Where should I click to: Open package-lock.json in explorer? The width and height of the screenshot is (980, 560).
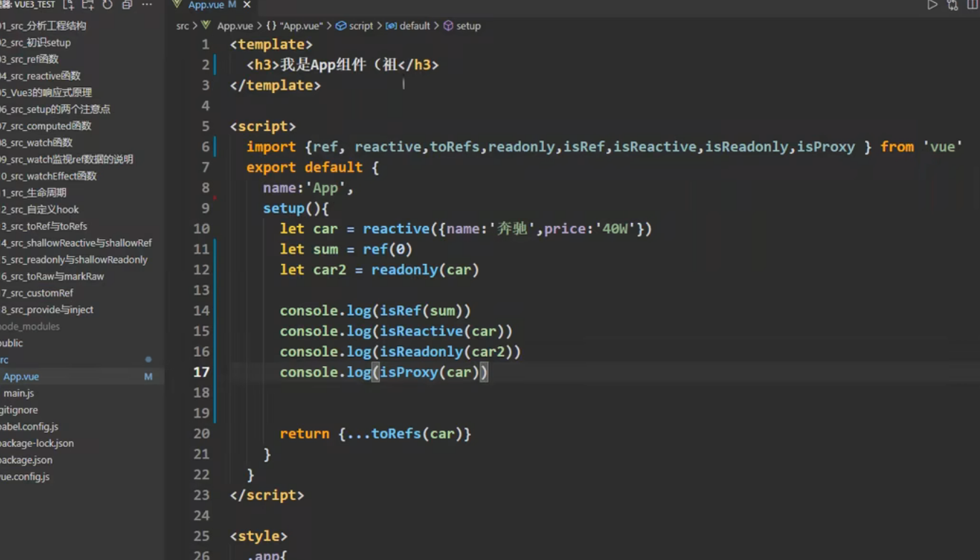click(36, 443)
